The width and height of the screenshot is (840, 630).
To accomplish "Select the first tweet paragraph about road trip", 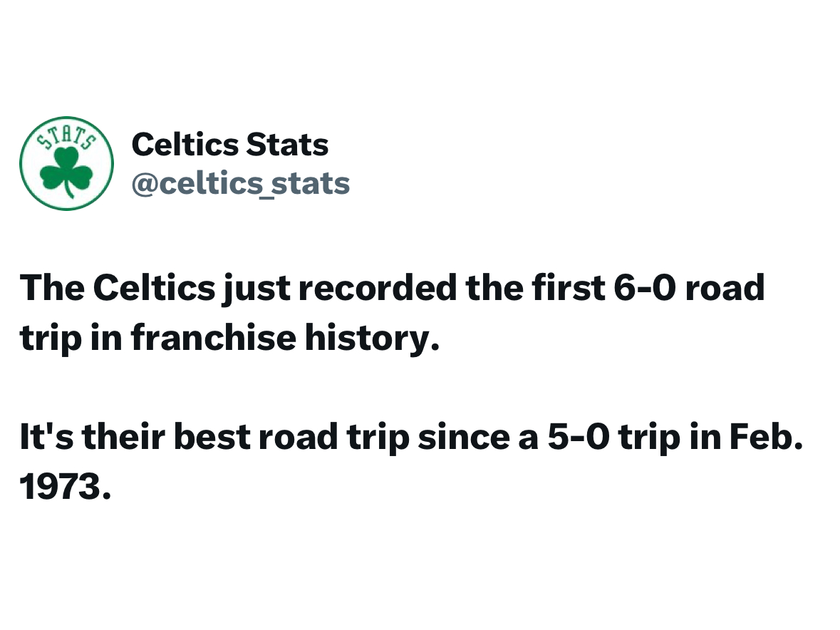I will pyautogui.click(x=392, y=313).
